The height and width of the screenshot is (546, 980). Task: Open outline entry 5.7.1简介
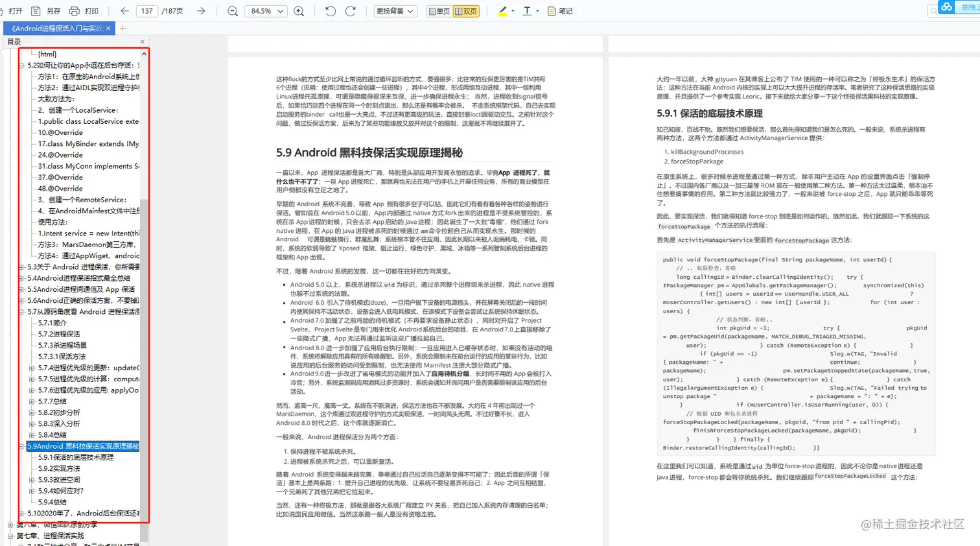point(52,323)
